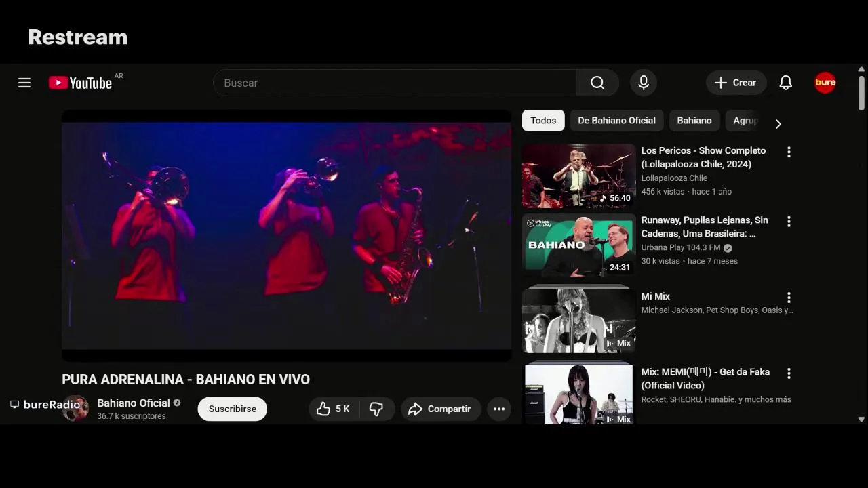Select the Bahiano filter chip

(x=694, y=121)
